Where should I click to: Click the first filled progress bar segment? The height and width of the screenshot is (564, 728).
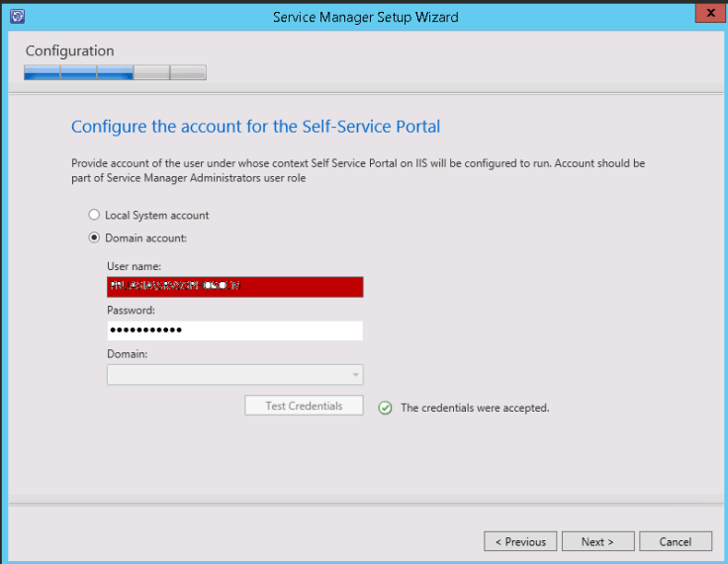[x=43, y=72]
